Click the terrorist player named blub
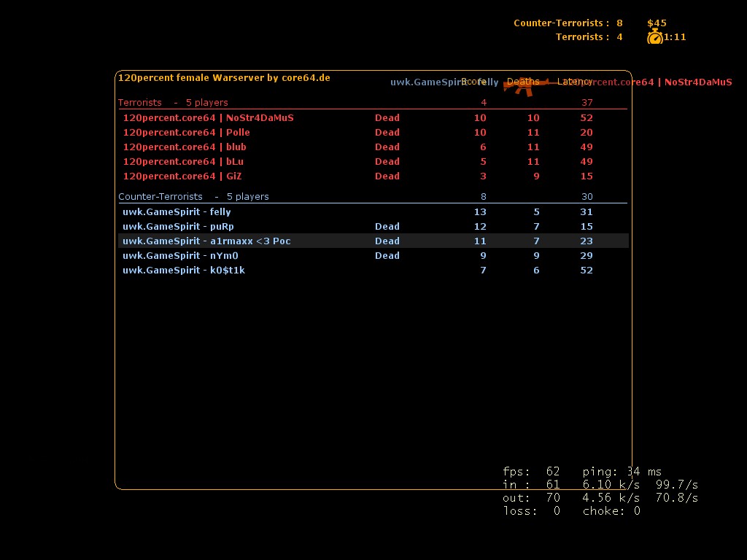747x560 pixels. click(x=184, y=147)
